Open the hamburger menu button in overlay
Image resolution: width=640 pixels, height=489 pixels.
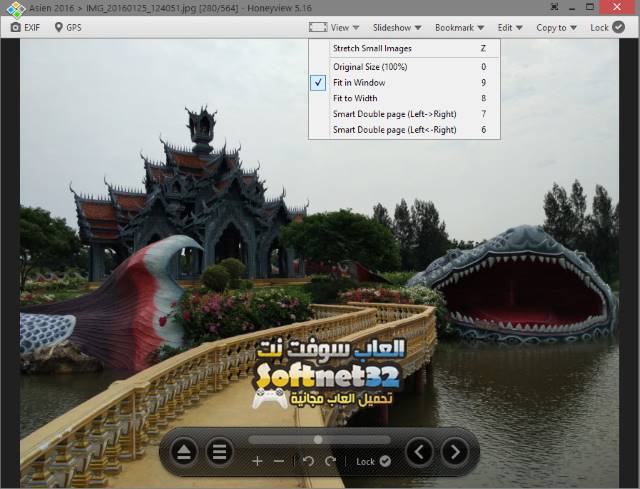click(220, 452)
